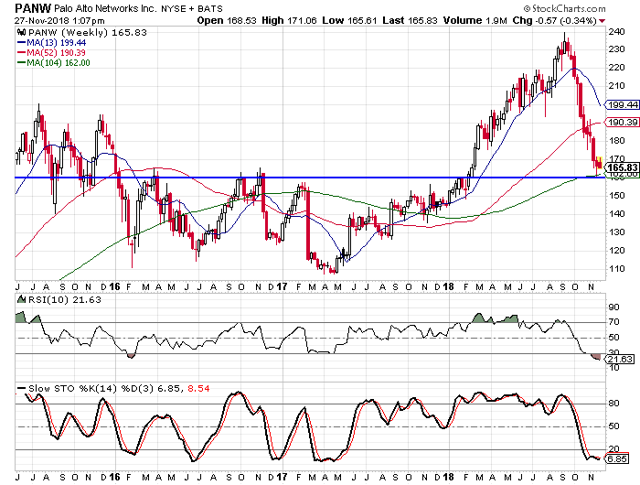Click the Open 168.53 value
The image size is (640, 485).
[227, 20]
